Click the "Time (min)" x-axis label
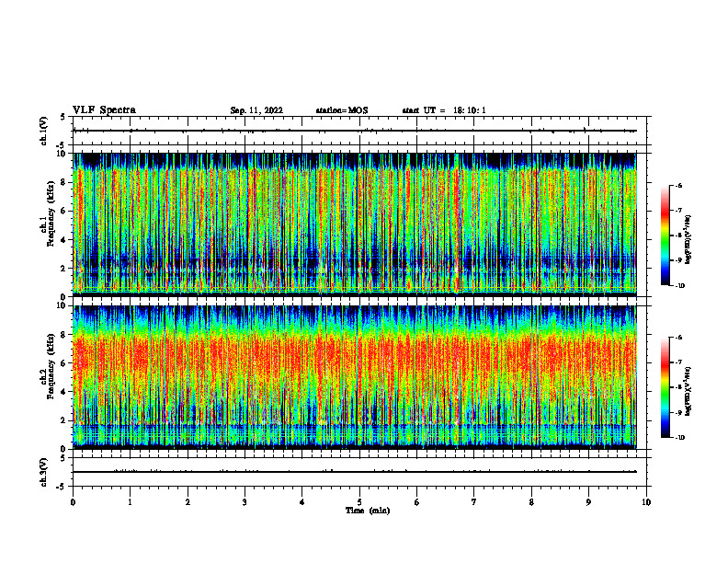Image resolution: width=728 pixels, height=563 pixels. tap(368, 511)
